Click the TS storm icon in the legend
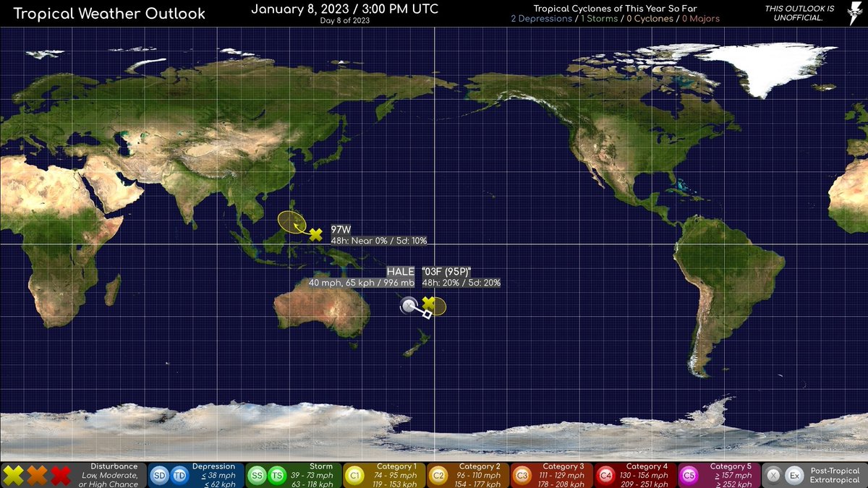868x488 pixels. pyautogui.click(x=276, y=476)
